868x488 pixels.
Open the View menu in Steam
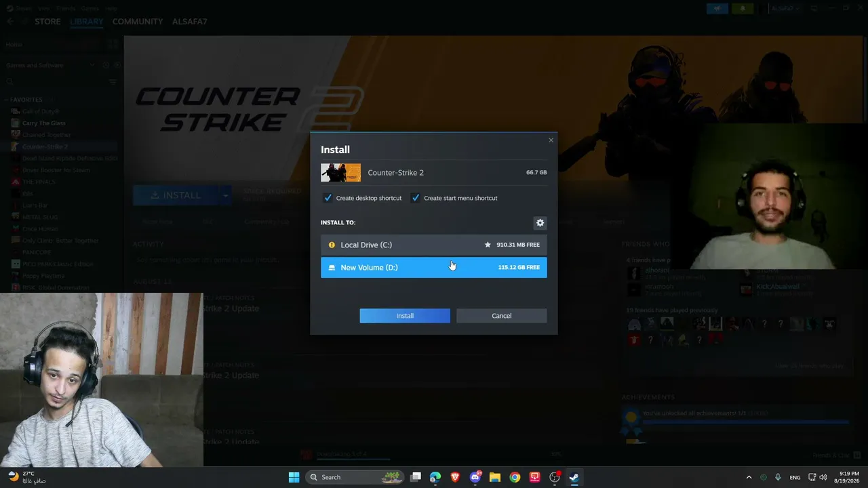pos(44,8)
